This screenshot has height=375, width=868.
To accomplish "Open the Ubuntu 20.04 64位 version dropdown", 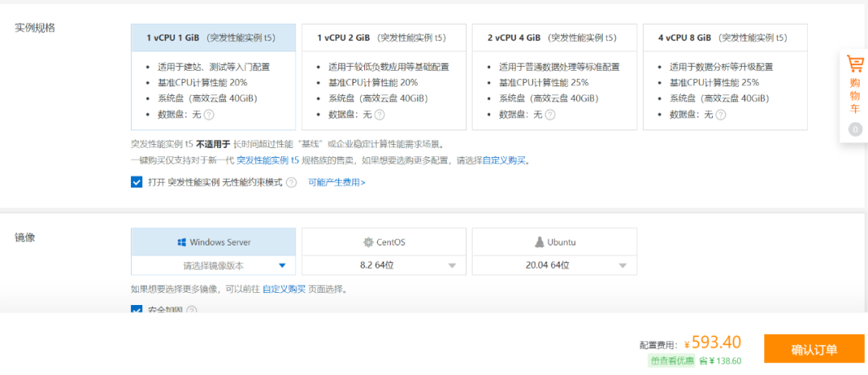I will point(555,266).
